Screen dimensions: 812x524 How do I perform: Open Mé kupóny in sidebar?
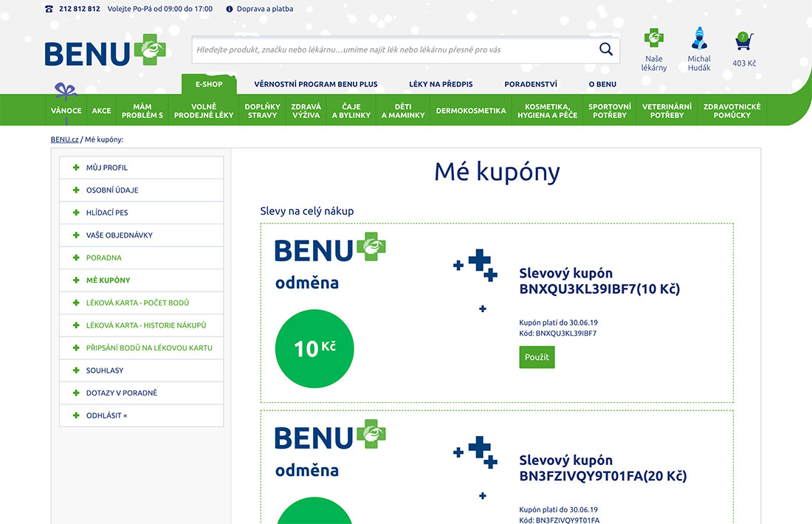pos(142,280)
